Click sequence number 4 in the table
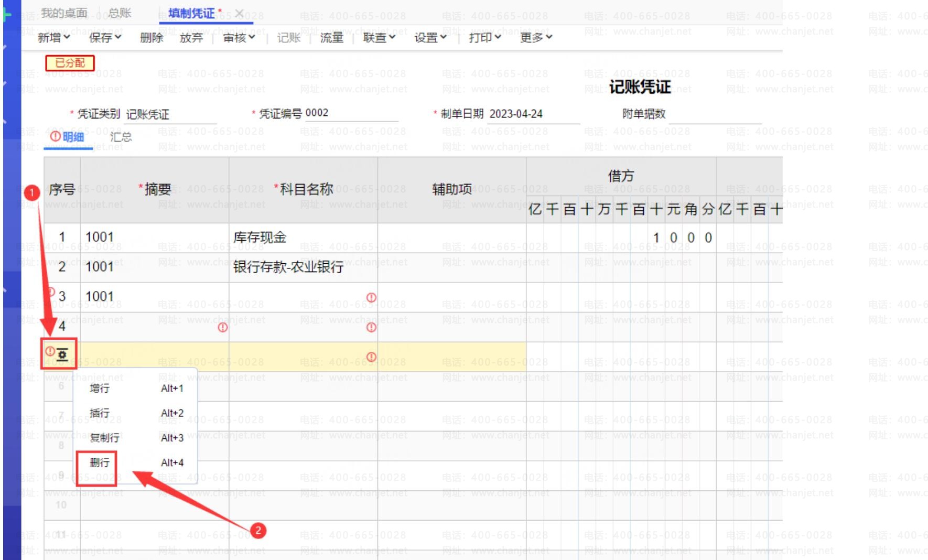Image resolution: width=928 pixels, height=560 pixels. tap(62, 327)
